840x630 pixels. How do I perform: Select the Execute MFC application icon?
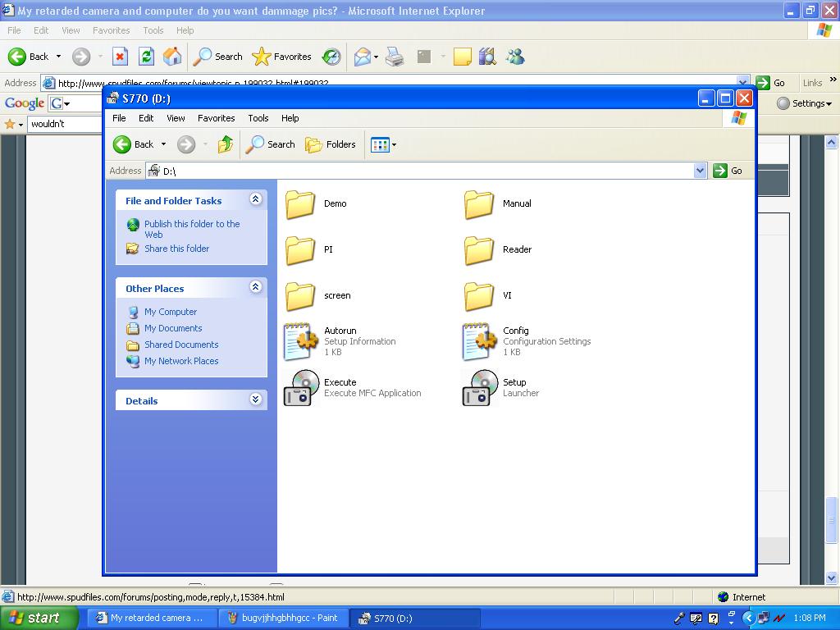tap(301, 388)
